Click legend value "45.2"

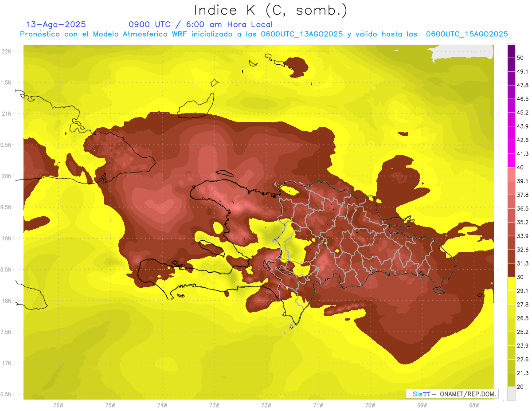pos(523,113)
